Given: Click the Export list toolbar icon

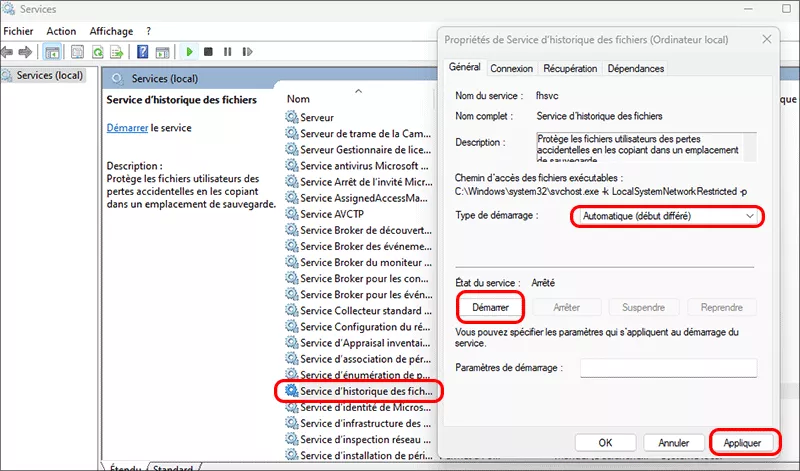Looking at the screenshot, I should click(117, 52).
